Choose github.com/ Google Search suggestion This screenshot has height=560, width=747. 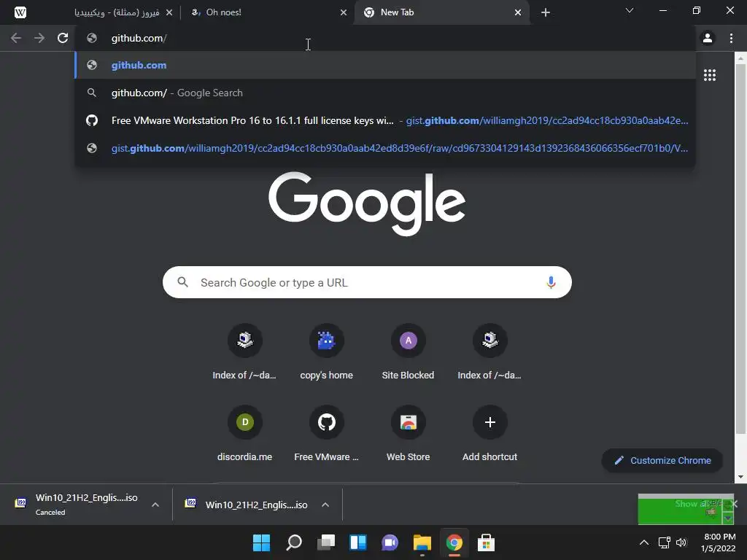pyautogui.click(x=385, y=93)
